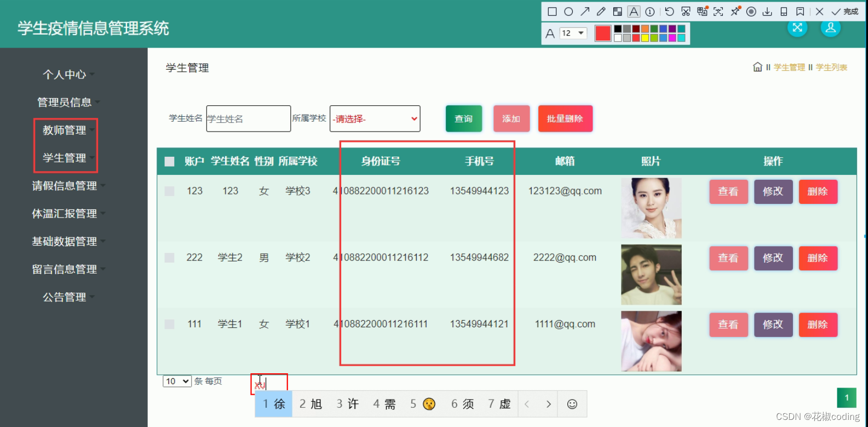Click the scissors capture icon

coord(686,12)
